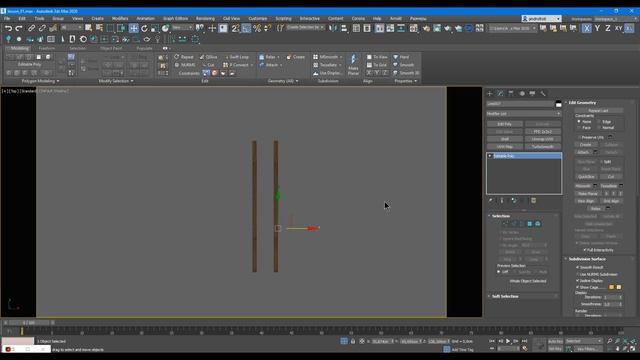Toggle the Show Cage checkbox

pos(578,287)
